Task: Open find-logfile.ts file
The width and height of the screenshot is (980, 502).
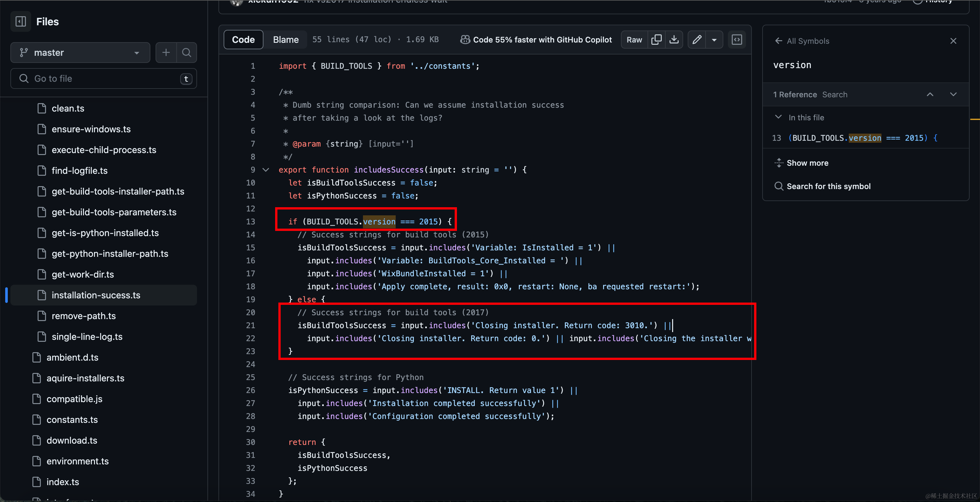Action: point(79,171)
